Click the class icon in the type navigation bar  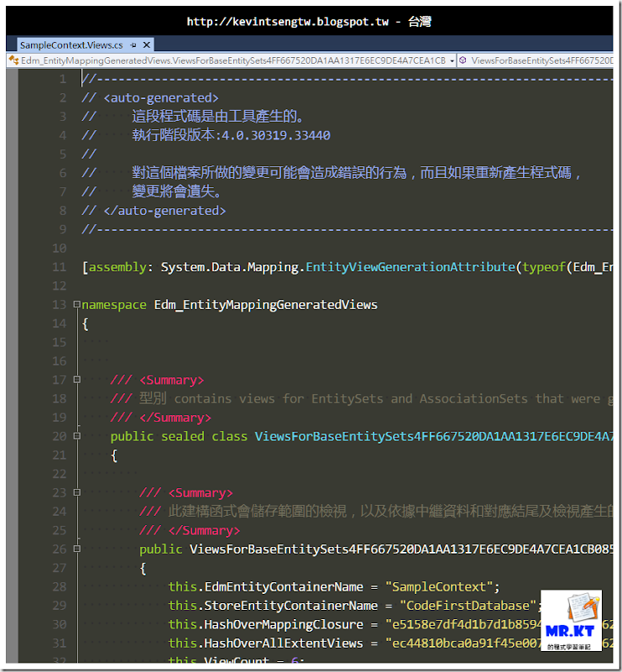(13, 60)
